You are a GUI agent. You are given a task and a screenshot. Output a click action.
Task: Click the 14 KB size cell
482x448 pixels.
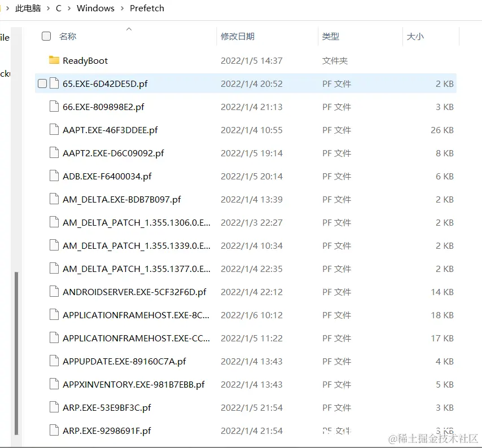click(x=442, y=292)
